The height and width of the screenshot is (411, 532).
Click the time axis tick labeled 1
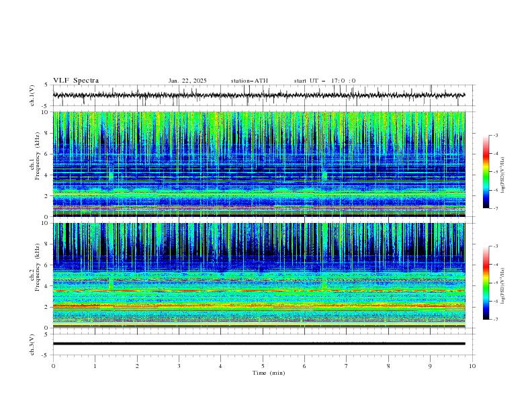coord(95,366)
